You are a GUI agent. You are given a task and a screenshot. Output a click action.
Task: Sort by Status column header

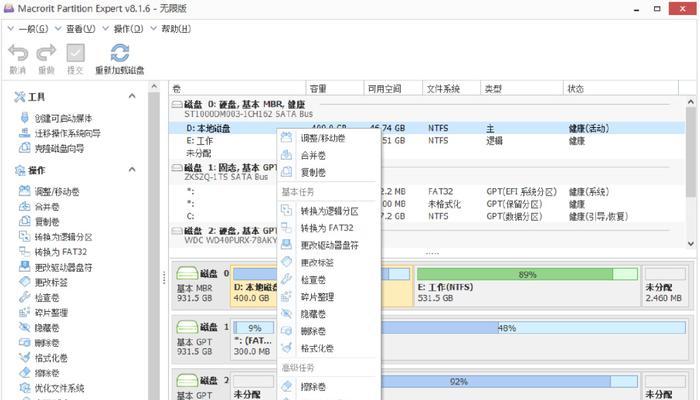pyautogui.click(x=621, y=89)
